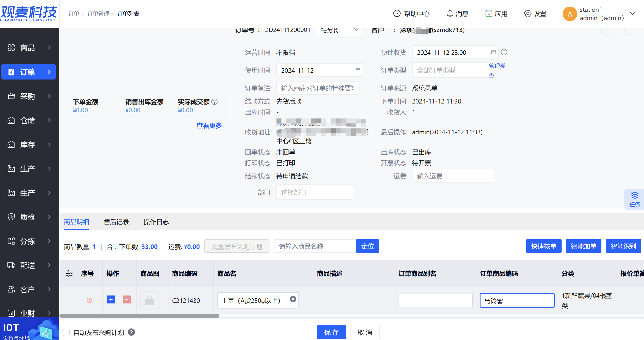644x340 pixels.
Task: Click the empty 订单商品别名 field
Action: pos(435,300)
